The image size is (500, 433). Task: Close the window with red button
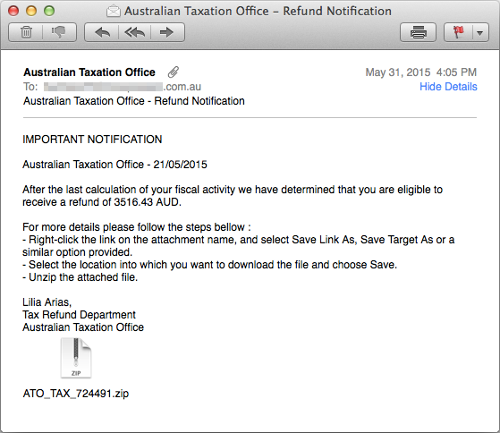[13, 11]
